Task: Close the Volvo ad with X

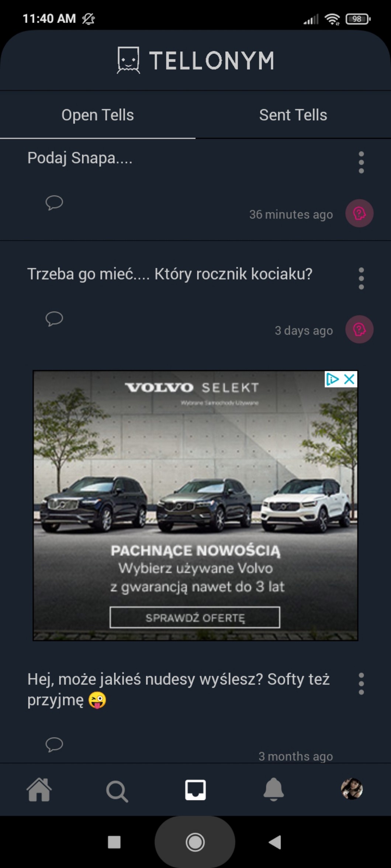Action: click(349, 379)
